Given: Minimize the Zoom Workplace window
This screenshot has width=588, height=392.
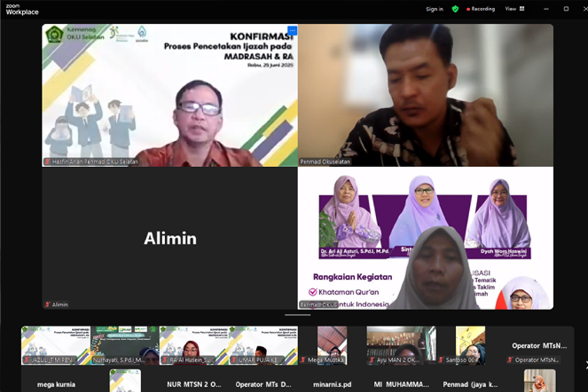Looking at the screenshot, I should (x=546, y=9).
